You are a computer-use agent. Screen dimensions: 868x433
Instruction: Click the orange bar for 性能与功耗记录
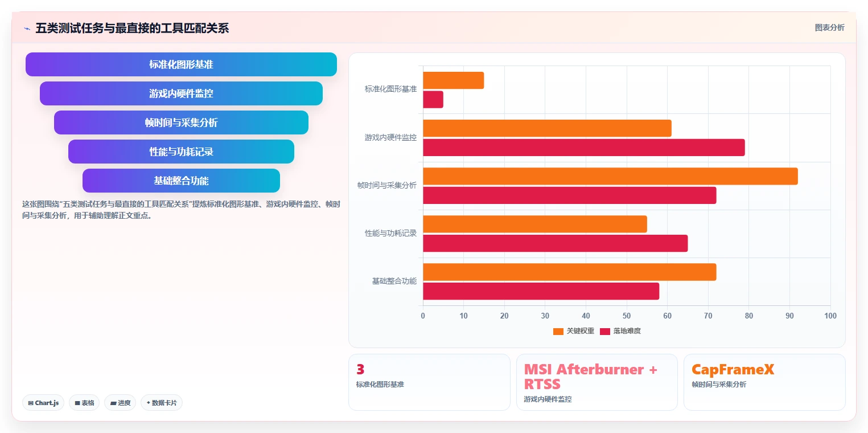[535, 224]
